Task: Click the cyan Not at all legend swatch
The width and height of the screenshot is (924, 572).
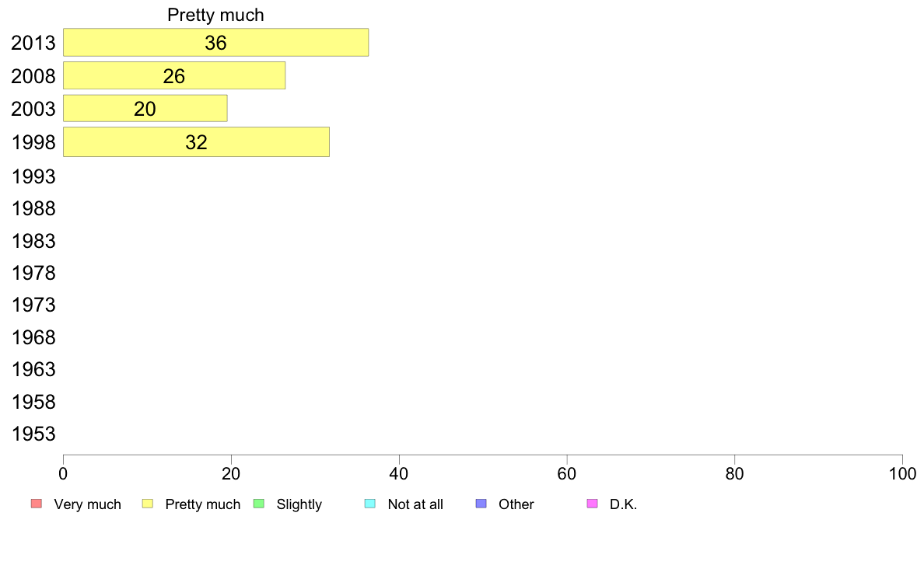Action: pyautogui.click(x=370, y=504)
